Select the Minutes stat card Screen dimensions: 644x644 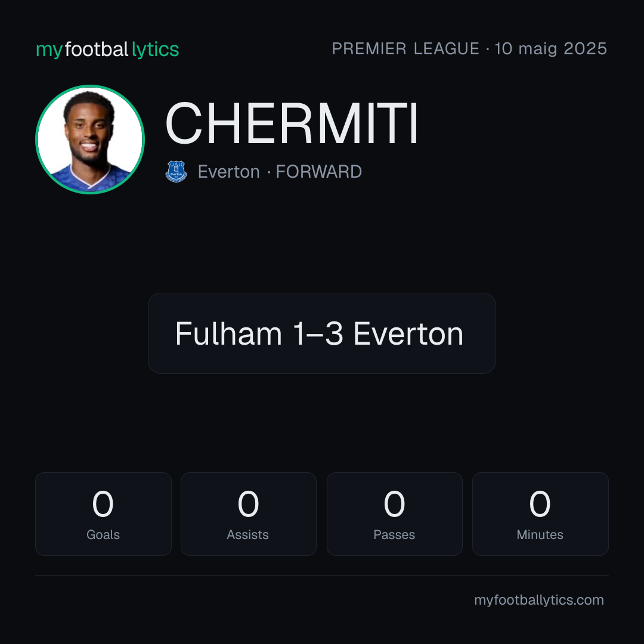coord(540,514)
